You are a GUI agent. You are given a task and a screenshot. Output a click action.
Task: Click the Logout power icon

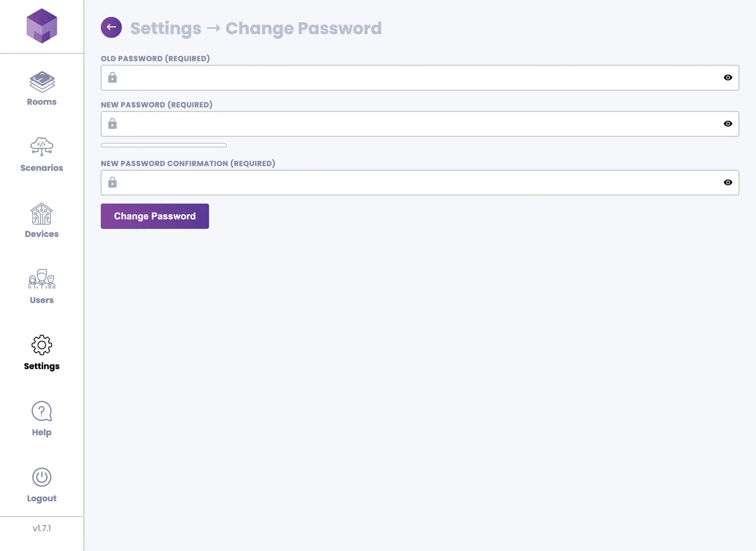(42, 477)
